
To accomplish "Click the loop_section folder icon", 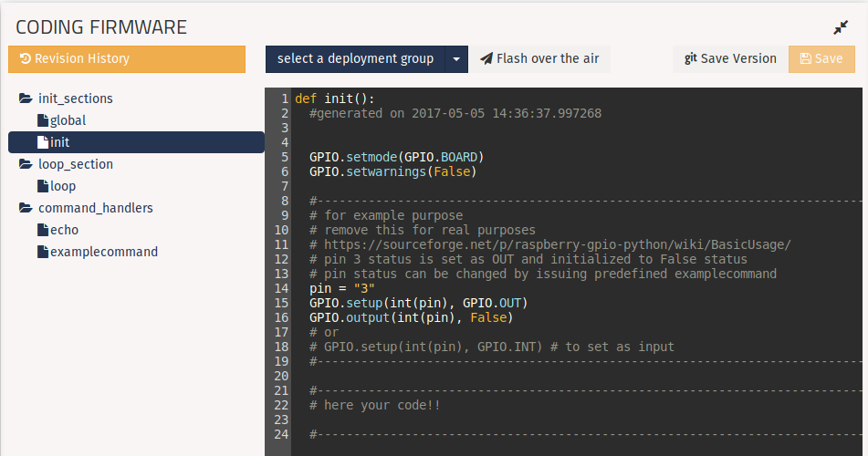I will pos(26,165).
